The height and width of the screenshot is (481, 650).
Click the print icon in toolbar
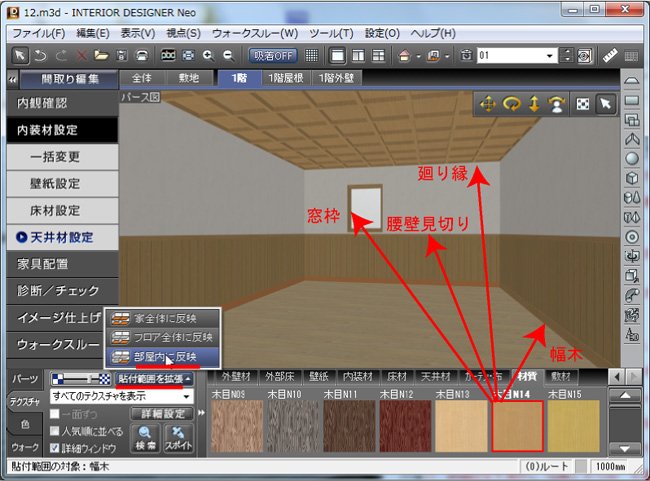point(143,55)
